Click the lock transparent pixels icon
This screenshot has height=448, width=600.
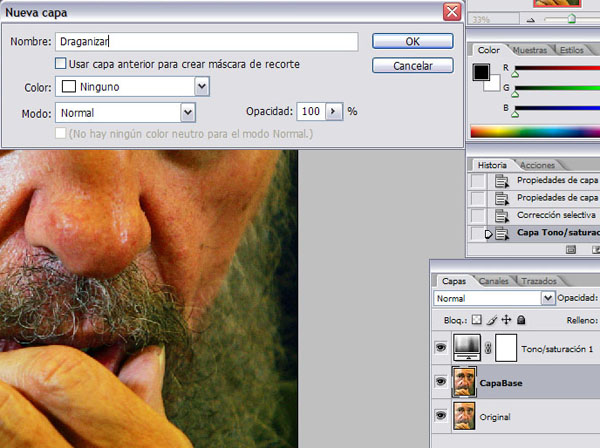pyautogui.click(x=476, y=320)
